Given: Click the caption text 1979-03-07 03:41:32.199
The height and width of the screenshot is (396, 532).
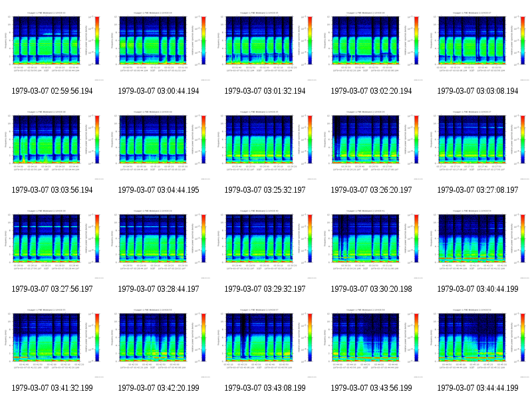Looking at the screenshot, I should pos(52,388).
